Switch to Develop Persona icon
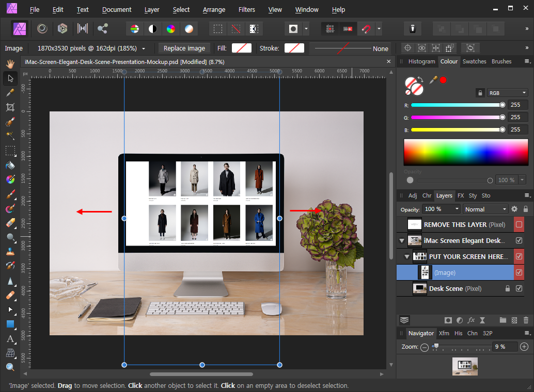This screenshot has height=392, width=534. tap(62, 28)
